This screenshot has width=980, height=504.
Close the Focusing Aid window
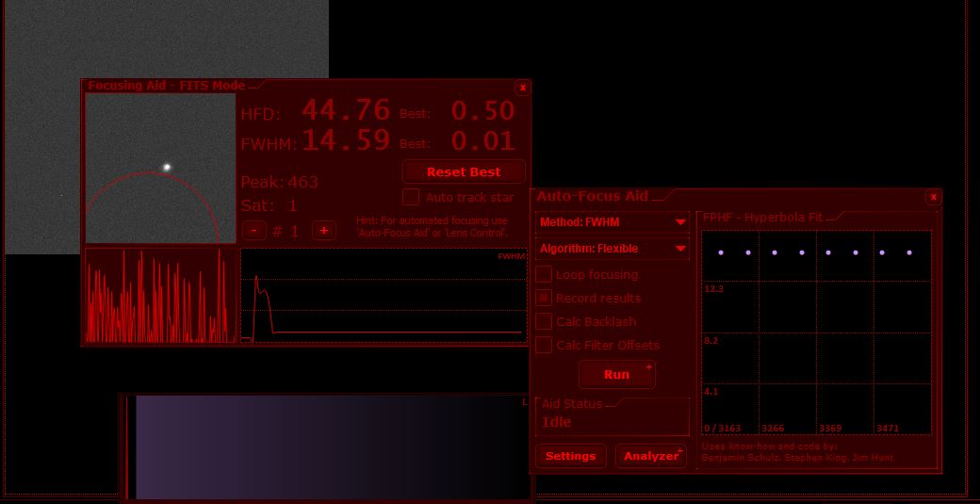[x=523, y=88]
